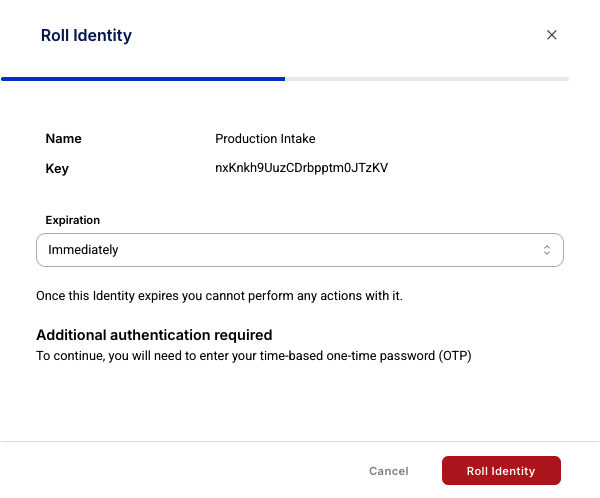Close the Roll Identity dialog with X
Viewport: 600px width, 498px height.
click(x=551, y=35)
